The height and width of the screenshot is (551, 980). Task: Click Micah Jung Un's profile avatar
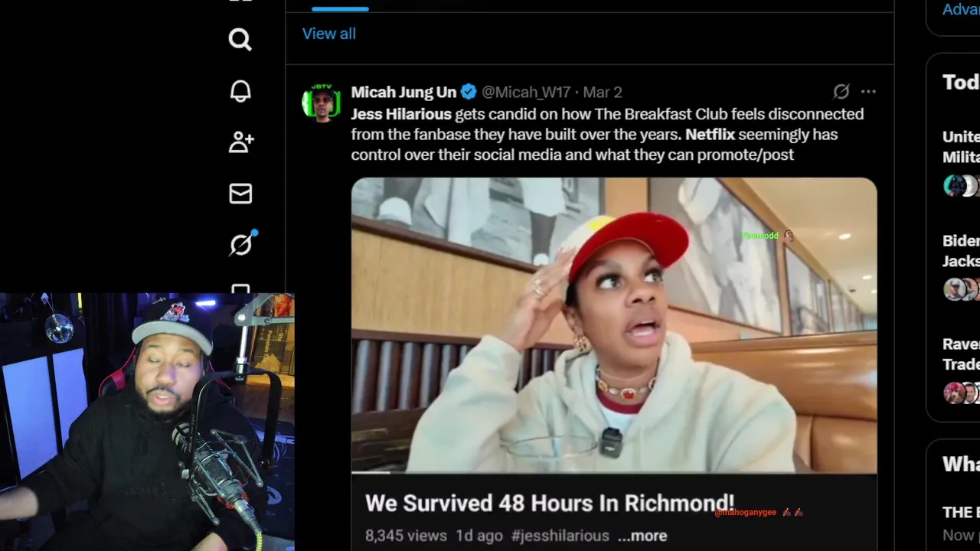coord(322,103)
